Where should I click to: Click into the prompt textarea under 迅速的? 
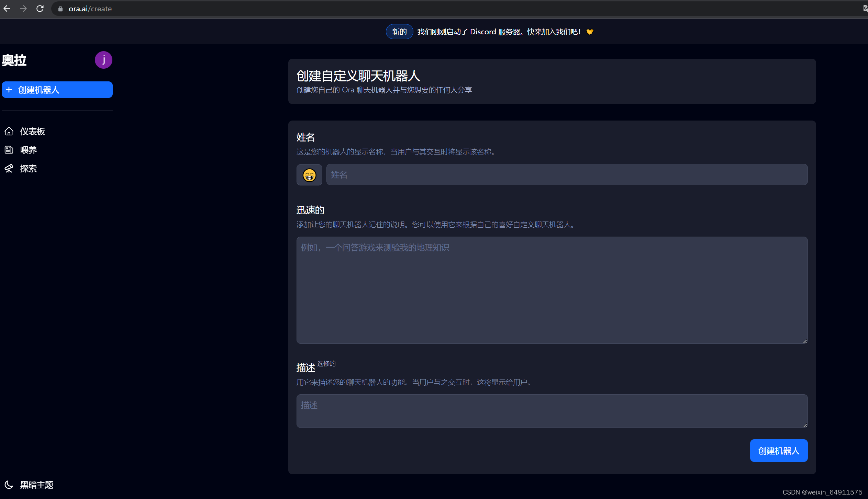click(552, 290)
